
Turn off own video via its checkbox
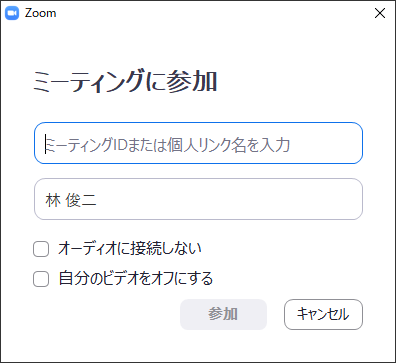coord(41,279)
